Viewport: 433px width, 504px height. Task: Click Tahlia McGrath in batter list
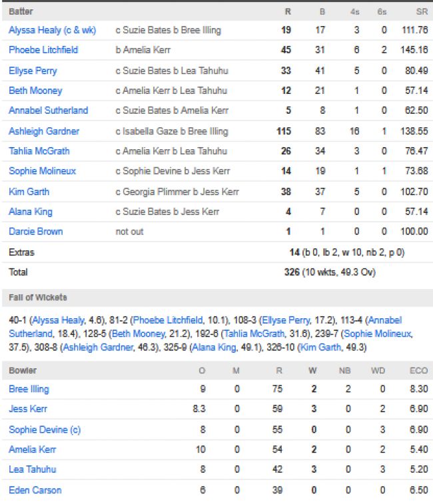(x=39, y=151)
